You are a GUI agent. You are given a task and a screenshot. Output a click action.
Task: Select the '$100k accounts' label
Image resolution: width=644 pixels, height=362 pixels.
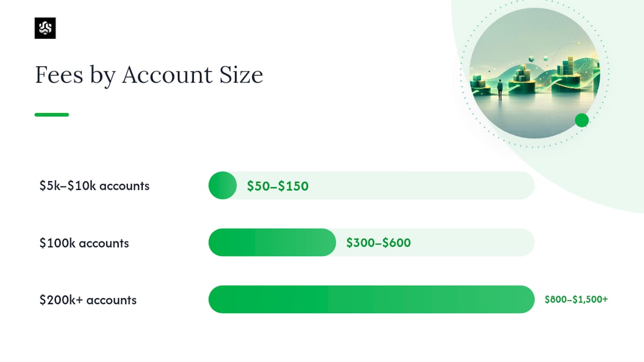(x=84, y=243)
